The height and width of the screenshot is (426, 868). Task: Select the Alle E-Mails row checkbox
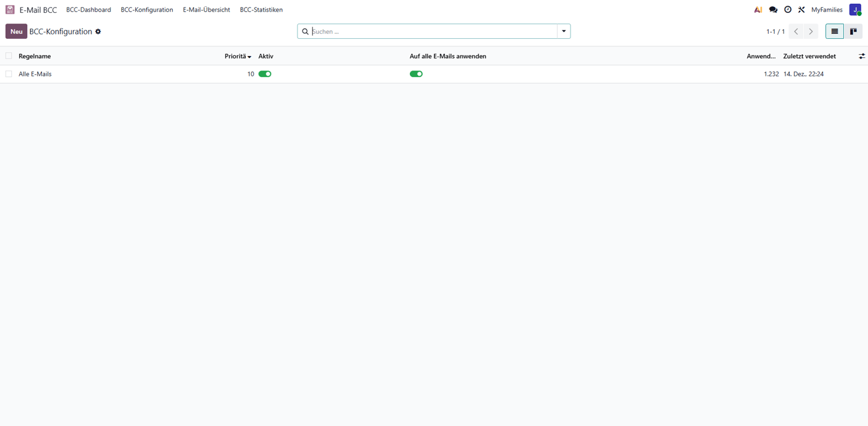(x=8, y=74)
